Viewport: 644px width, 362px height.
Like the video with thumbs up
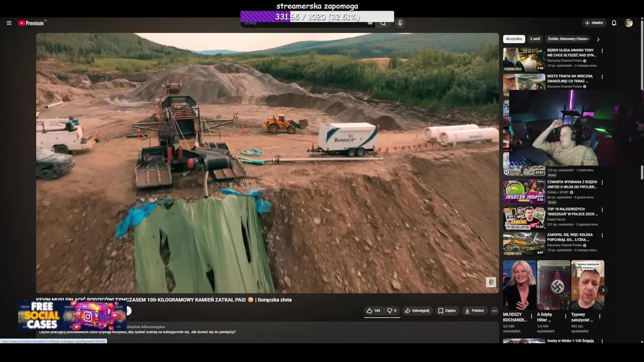(x=373, y=311)
